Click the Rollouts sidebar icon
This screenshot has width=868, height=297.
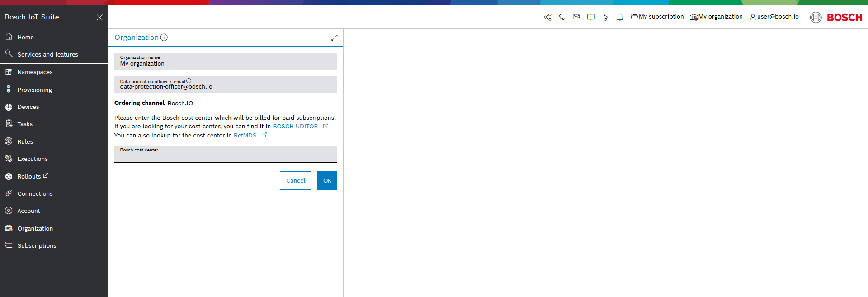pyautogui.click(x=9, y=176)
